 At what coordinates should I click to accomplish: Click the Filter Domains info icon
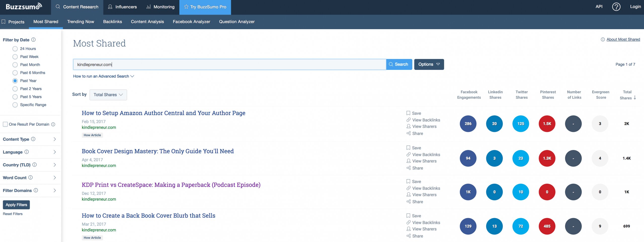[36, 190]
